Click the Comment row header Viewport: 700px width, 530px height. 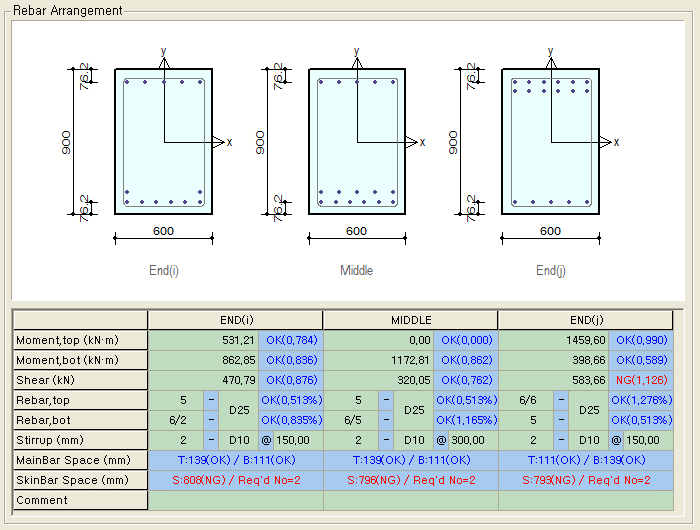click(x=80, y=500)
